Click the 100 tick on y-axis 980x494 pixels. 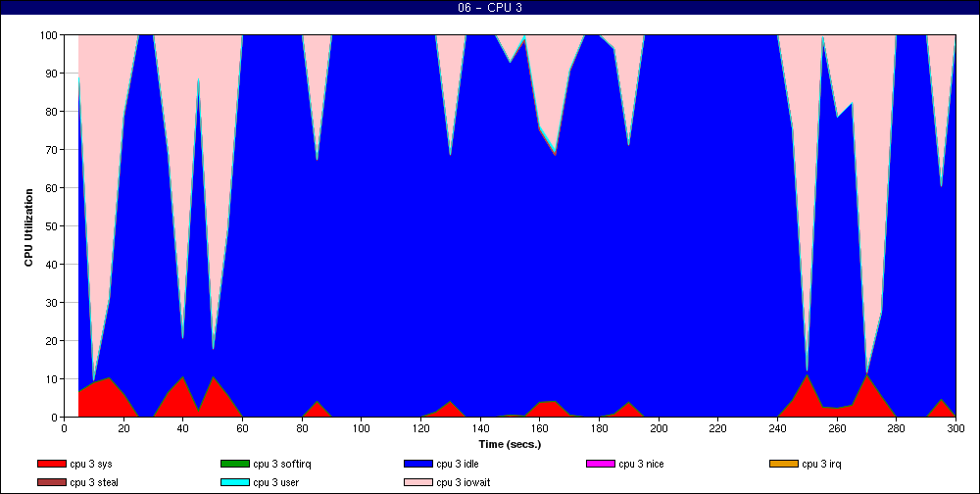(49, 35)
